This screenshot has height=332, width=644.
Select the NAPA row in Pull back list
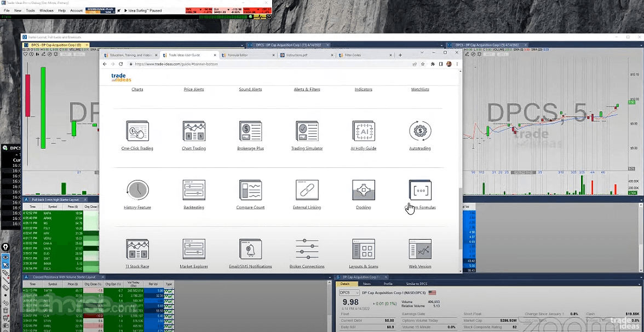pos(61,213)
